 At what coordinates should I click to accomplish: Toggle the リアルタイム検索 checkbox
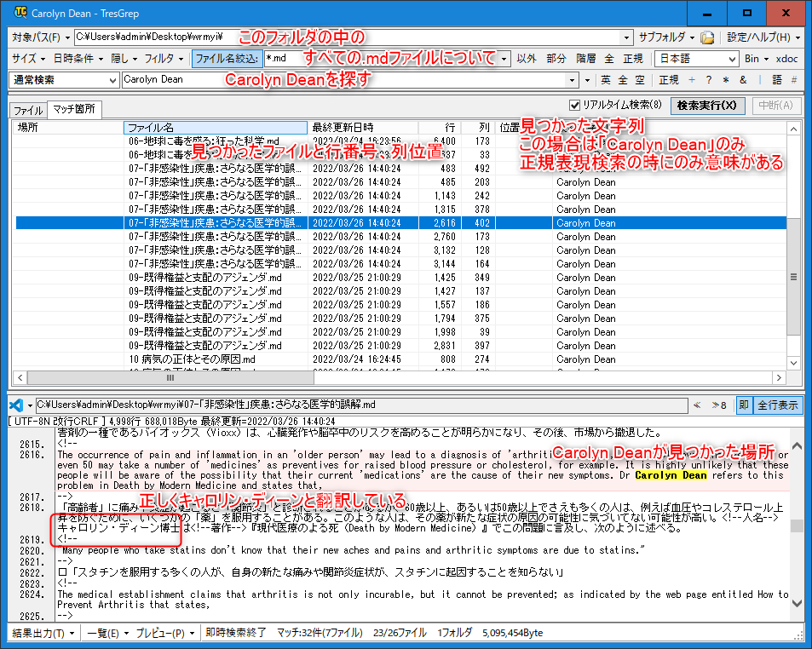point(574,105)
